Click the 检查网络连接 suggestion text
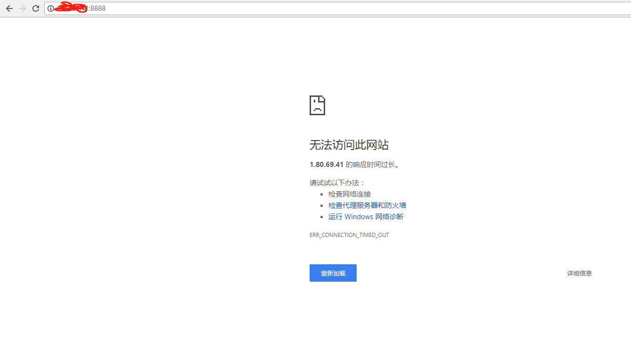Screen dimensions: 631x364 coord(350,194)
